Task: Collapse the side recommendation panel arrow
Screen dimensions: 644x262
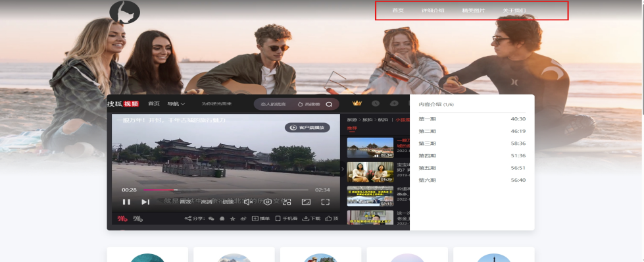Action: coord(343,169)
